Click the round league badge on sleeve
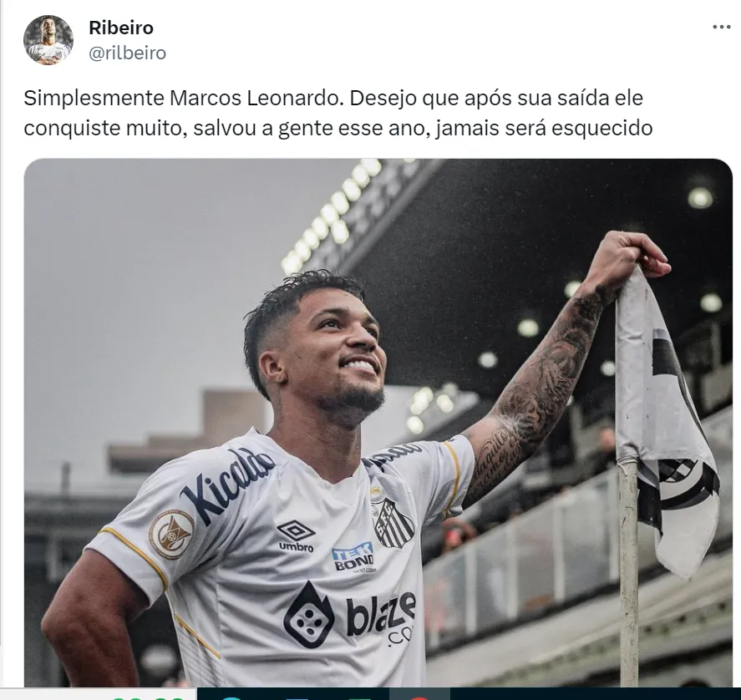 click(x=171, y=534)
